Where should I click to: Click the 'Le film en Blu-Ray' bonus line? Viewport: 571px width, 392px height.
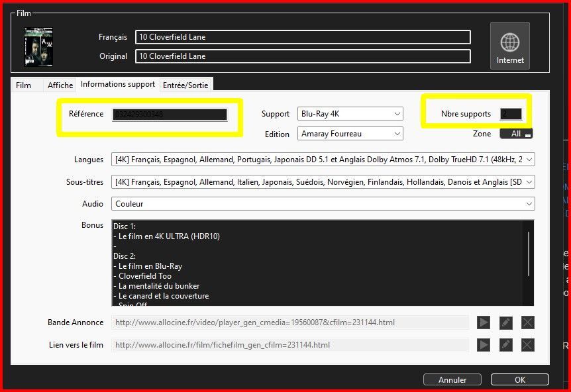pos(148,266)
